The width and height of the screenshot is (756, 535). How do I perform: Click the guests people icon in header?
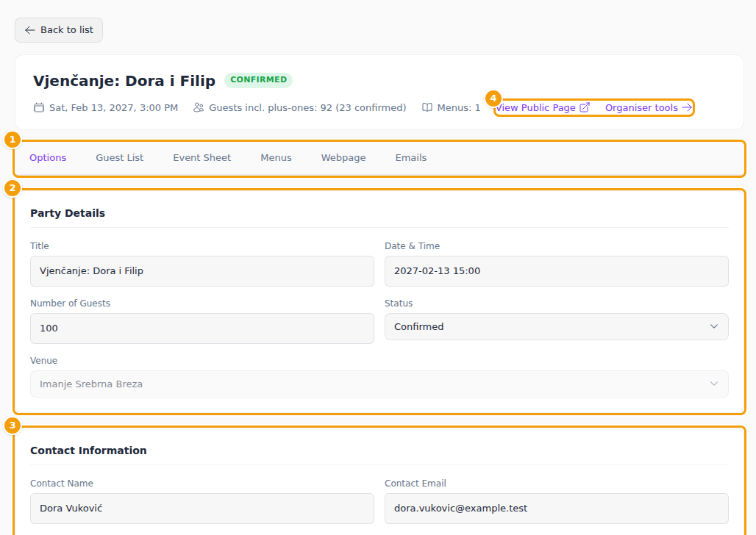(x=198, y=107)
